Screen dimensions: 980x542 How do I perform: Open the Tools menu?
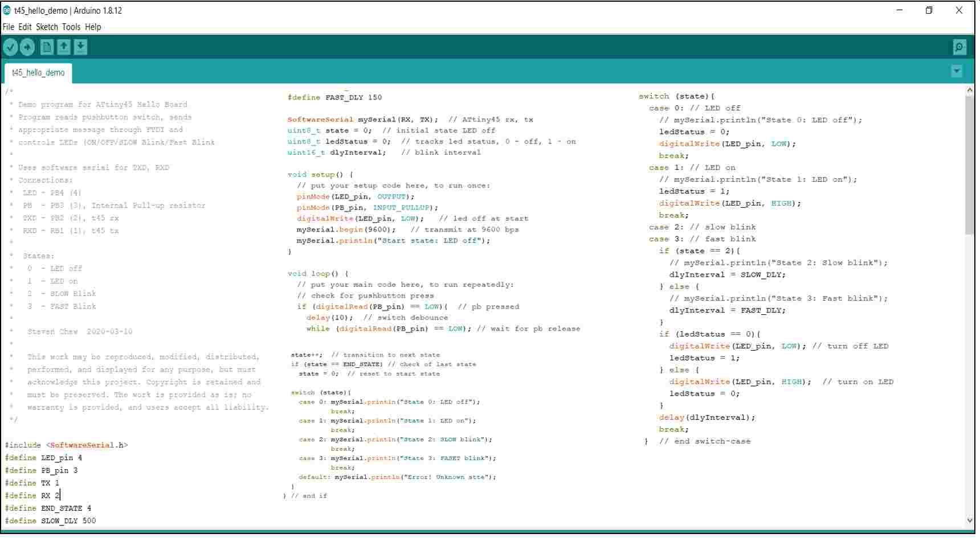(x=71, y=27)
